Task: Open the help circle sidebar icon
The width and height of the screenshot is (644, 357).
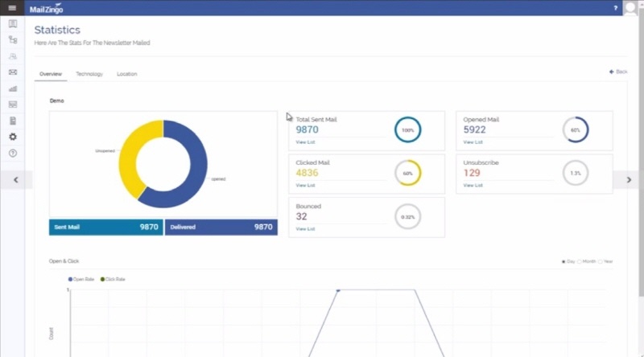Action: click(x=13, y=153)
